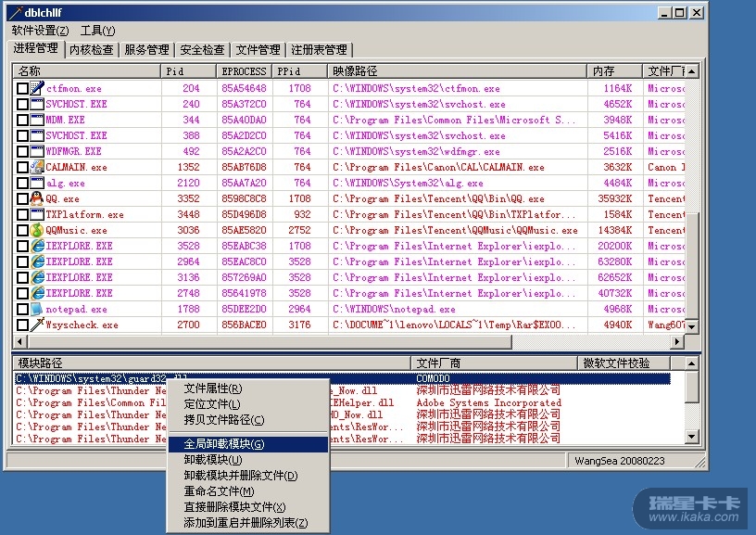Screen dimensions: 756x535
Task: Click the QQ.exe penguin icon
Action: (x=37, y=198)
